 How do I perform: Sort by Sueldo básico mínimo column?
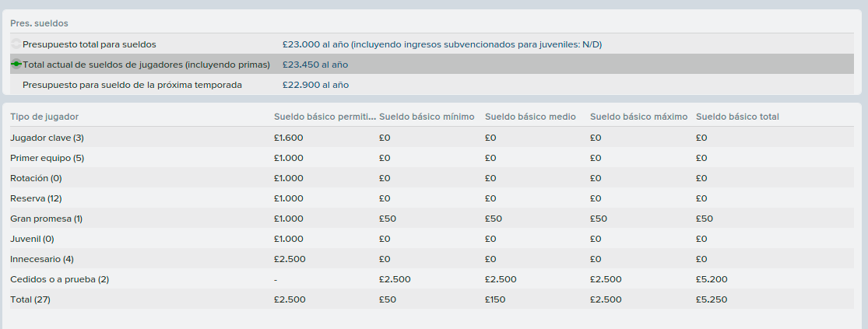click(x=427, y=117)
